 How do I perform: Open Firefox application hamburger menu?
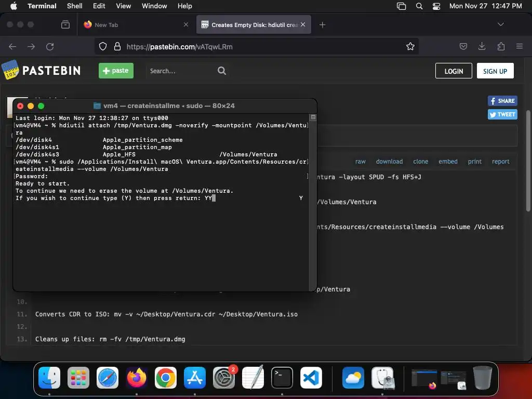(x=520, y=46)
